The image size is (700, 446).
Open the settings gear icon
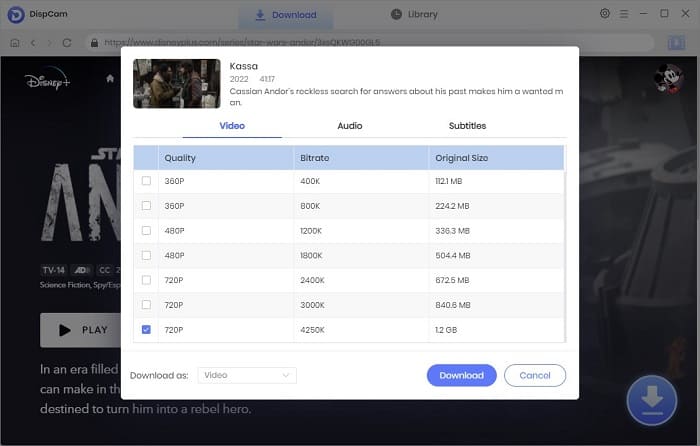(604, 13)
